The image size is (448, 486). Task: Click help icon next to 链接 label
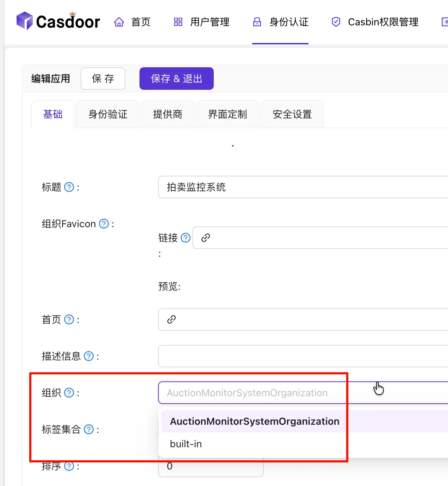186,238
